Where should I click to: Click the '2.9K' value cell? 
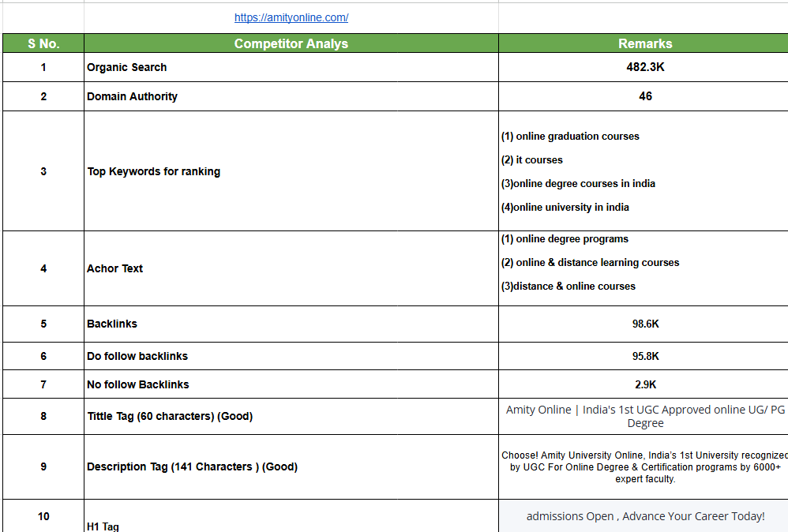click(x=644, y=384)
